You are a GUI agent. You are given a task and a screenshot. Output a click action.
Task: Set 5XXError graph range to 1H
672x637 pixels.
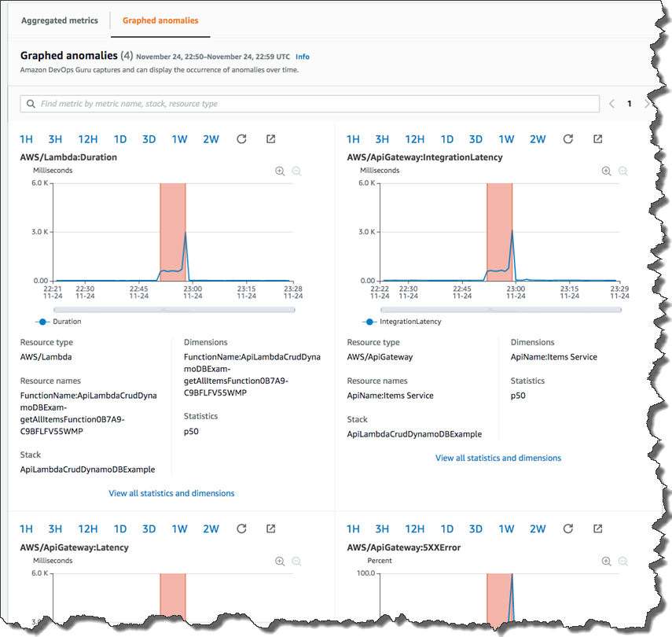tap(353, 529)
